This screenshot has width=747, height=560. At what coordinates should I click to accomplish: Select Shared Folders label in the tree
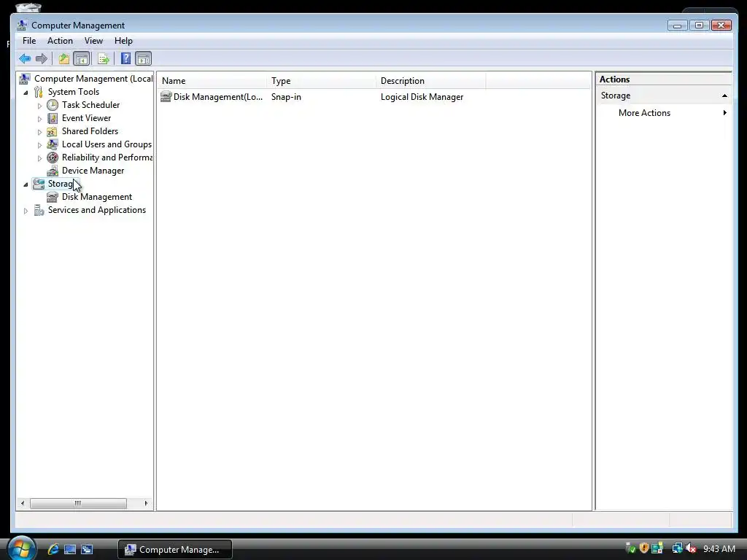click(90, 131)
